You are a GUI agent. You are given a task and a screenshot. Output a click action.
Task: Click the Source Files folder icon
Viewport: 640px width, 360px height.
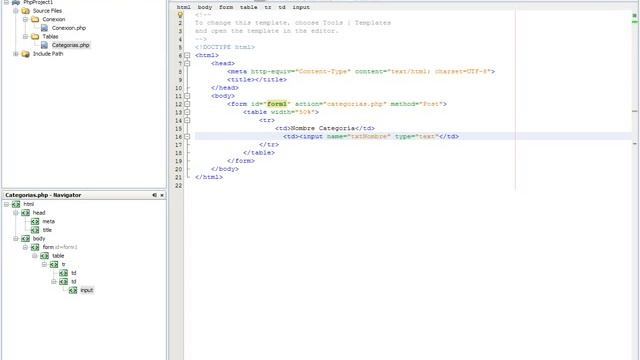[25, 11]
